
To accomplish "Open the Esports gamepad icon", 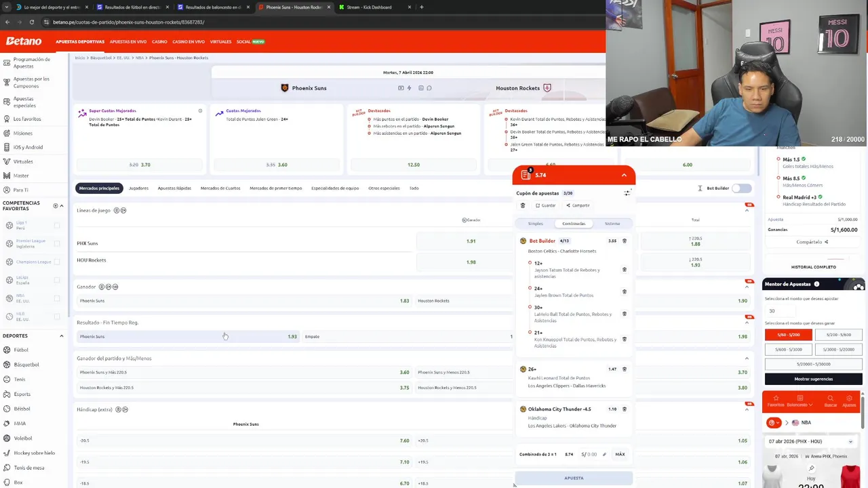I will [7, 394].
